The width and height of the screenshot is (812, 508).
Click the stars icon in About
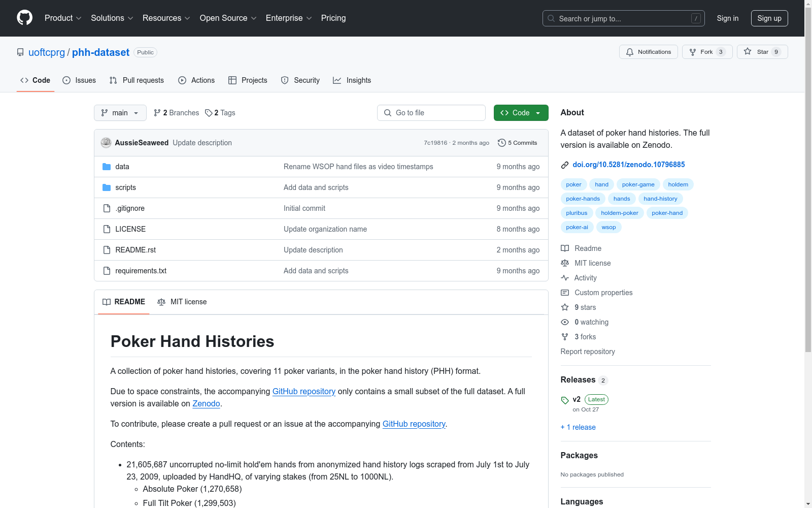tap(565, 307)
